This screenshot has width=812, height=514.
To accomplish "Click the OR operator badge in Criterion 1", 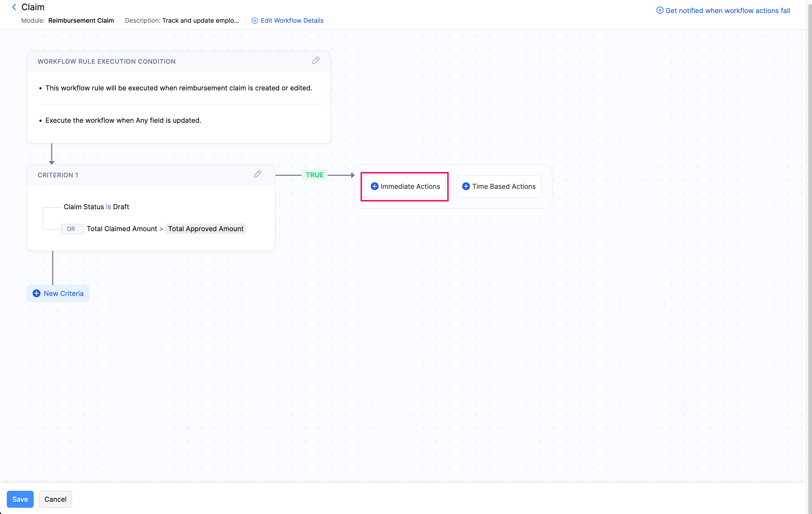I will (x=72, y=229).
